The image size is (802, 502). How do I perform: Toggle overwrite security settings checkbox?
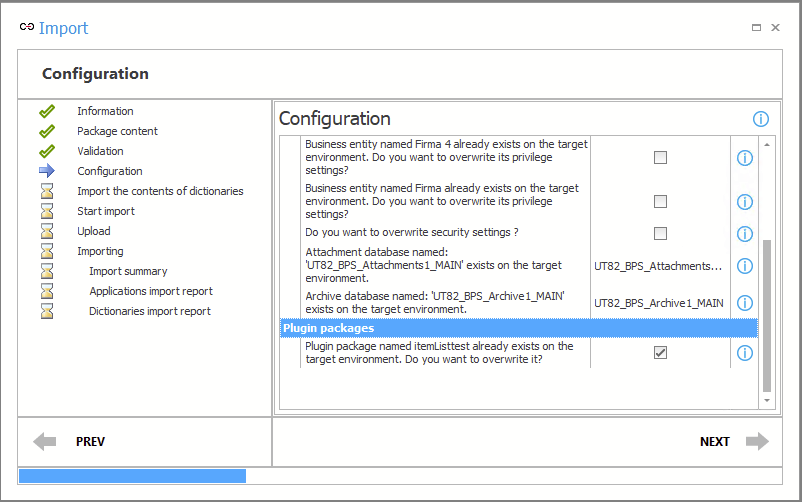(660, 233)
